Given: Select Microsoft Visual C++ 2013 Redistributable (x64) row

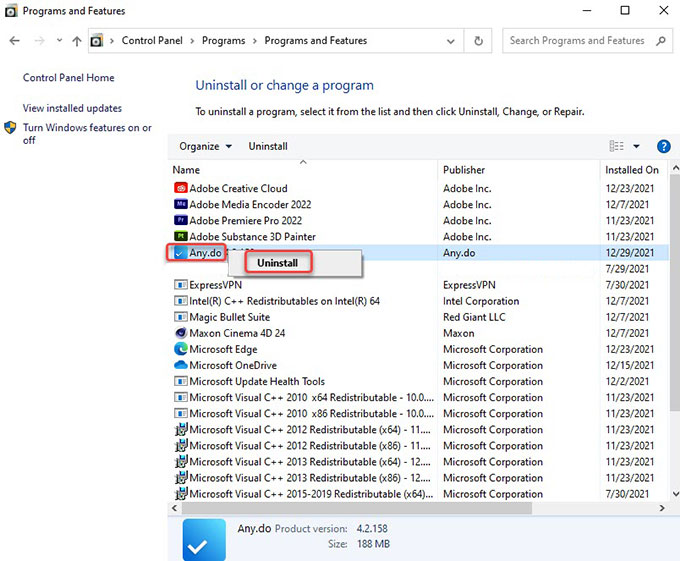Looking at the screenshot, I should pos(418,462).
